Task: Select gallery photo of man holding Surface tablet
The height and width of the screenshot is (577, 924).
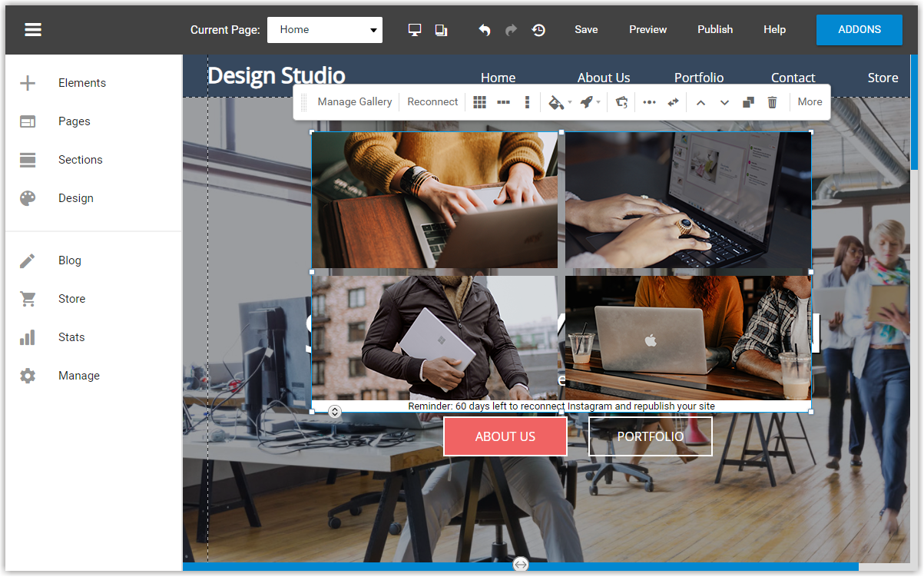Action: pos(435,338)
